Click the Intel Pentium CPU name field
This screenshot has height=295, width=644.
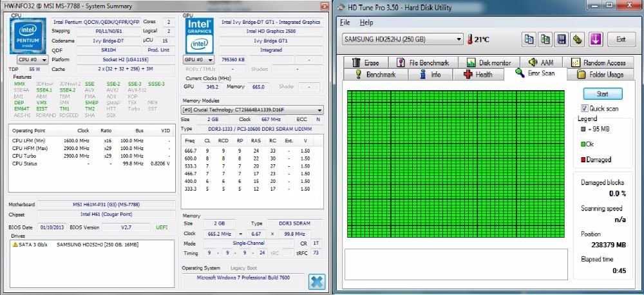97,22
